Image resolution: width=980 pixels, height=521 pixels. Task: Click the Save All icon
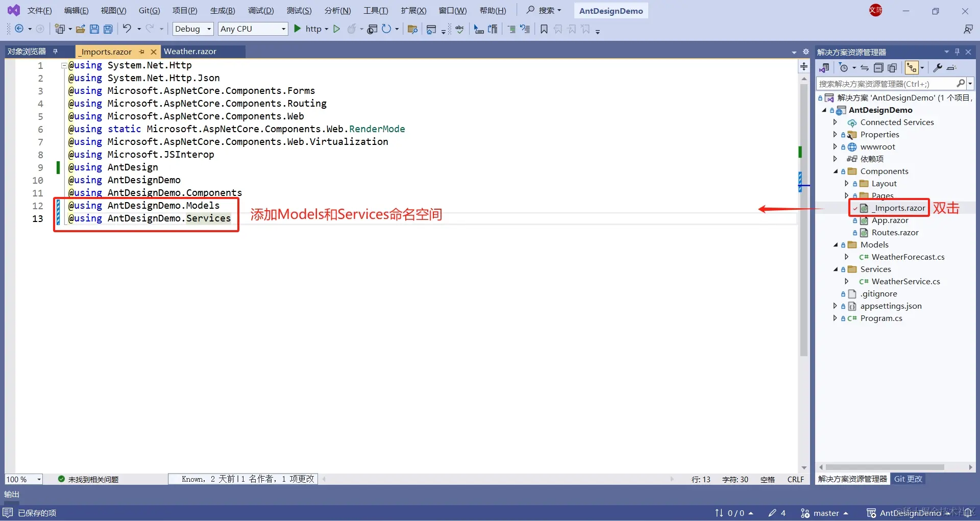pos(108,29)
